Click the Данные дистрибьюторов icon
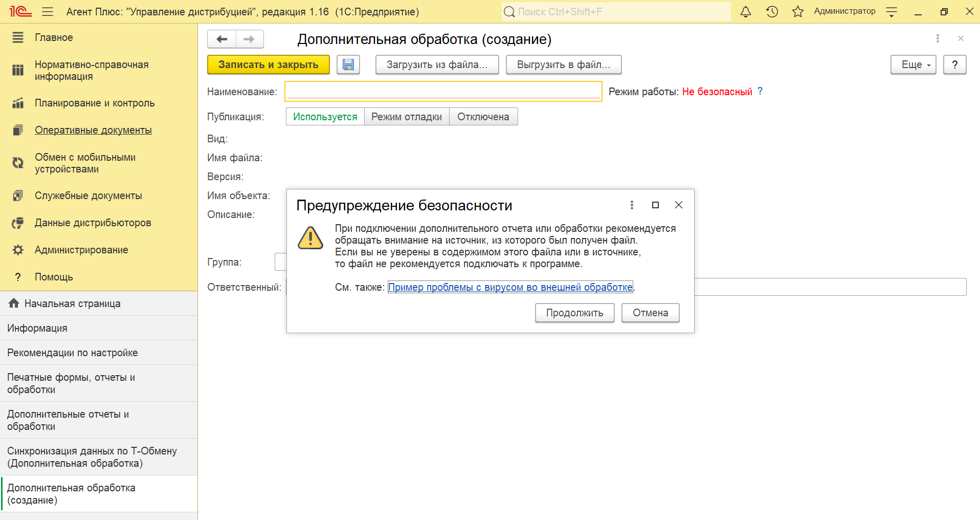980x520 pixels. pos(18,223)
